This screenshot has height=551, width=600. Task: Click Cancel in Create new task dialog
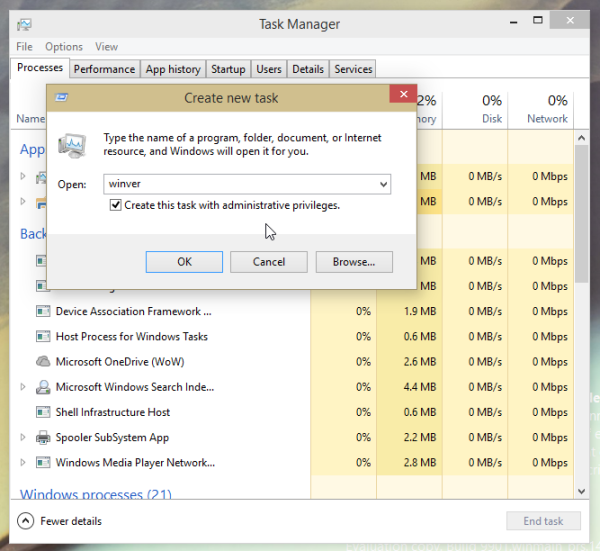pos(269,262)
